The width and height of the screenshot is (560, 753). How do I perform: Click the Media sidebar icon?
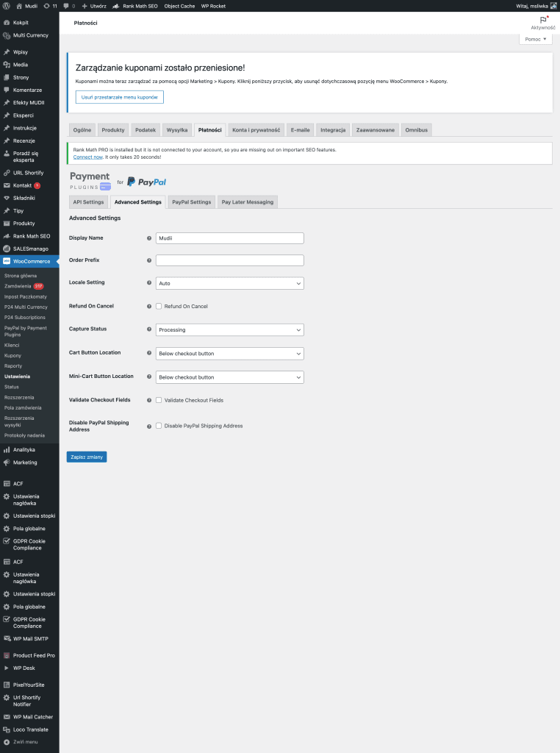[x=7, y=65]
